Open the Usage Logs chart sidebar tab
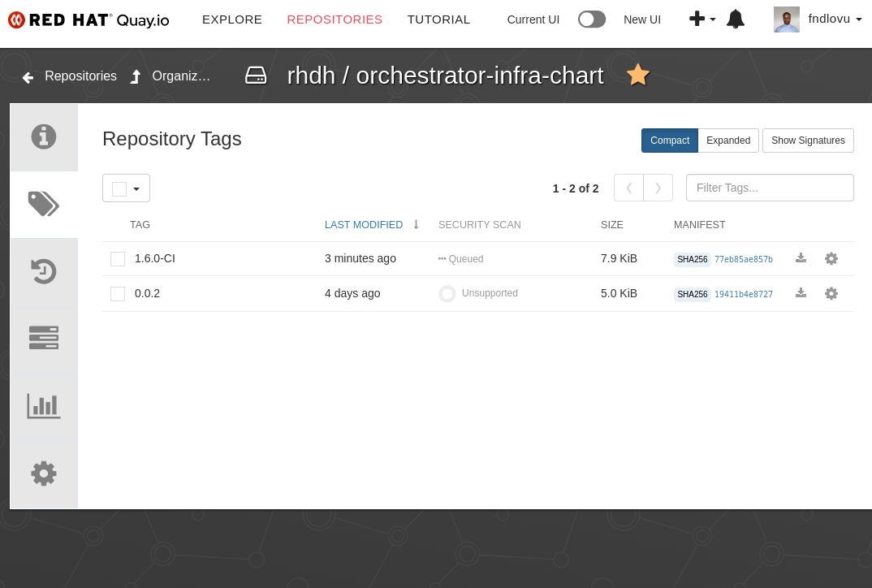The image size is (872, 588). [44, 406]
